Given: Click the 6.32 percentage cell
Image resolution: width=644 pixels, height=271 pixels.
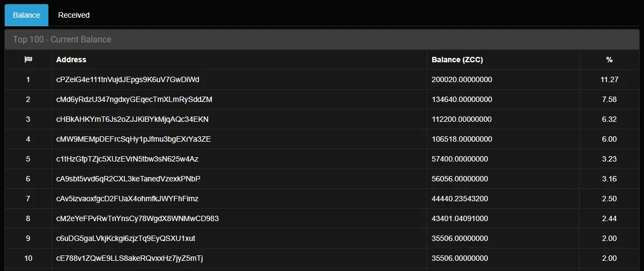Looking at the screenshot, I should click(x=610, y=119).
